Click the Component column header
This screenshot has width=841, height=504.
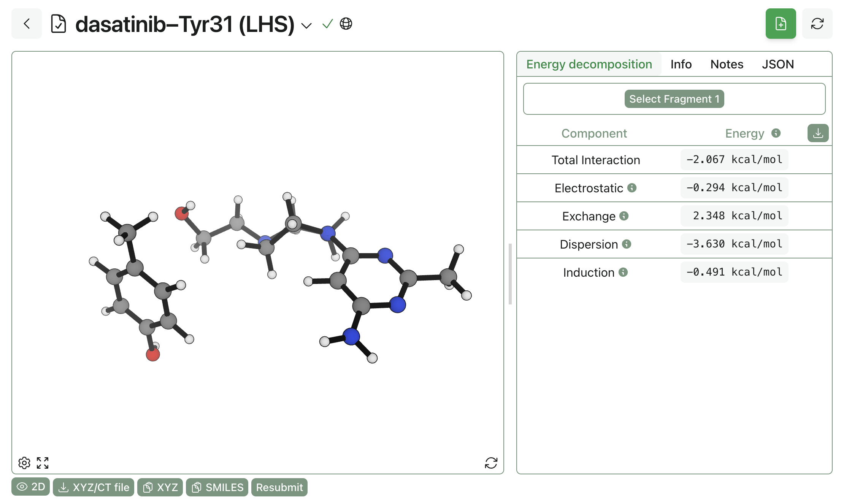(594, 133)
